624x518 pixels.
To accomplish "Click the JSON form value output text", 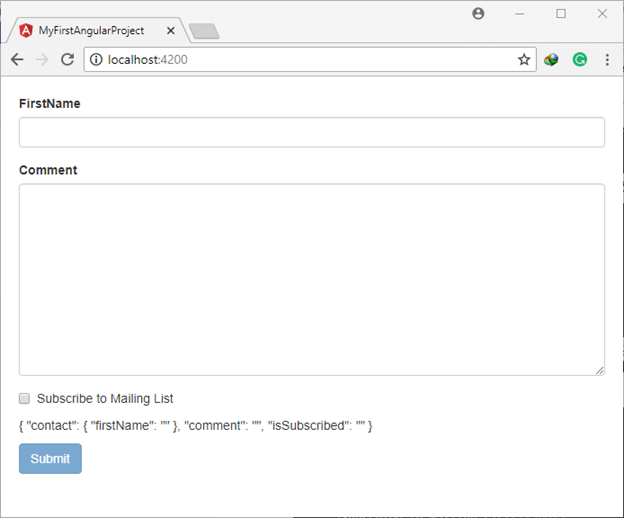I will (x=196, y=426).
